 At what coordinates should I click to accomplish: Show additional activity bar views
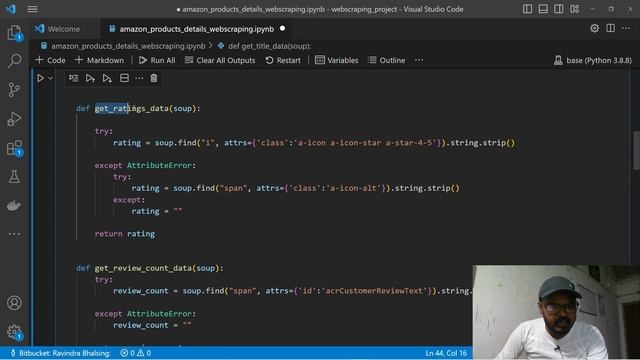click(x=14, y=234)
